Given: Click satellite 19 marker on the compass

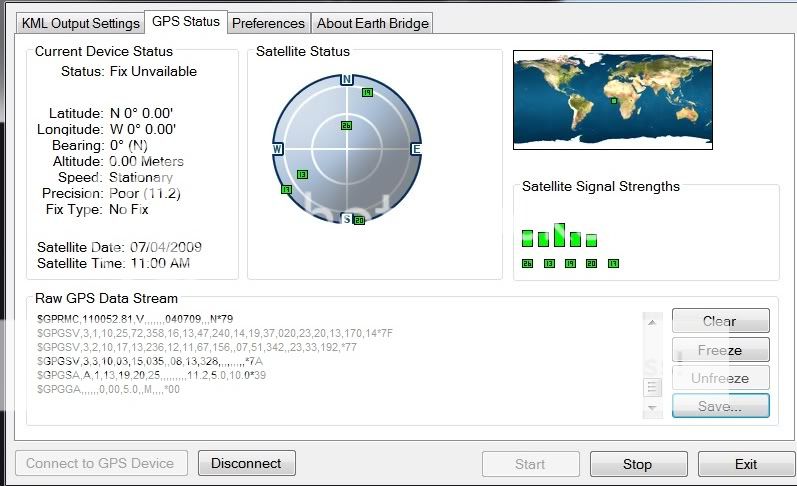Looking at the screenshot, I should (x=367, y=92).
